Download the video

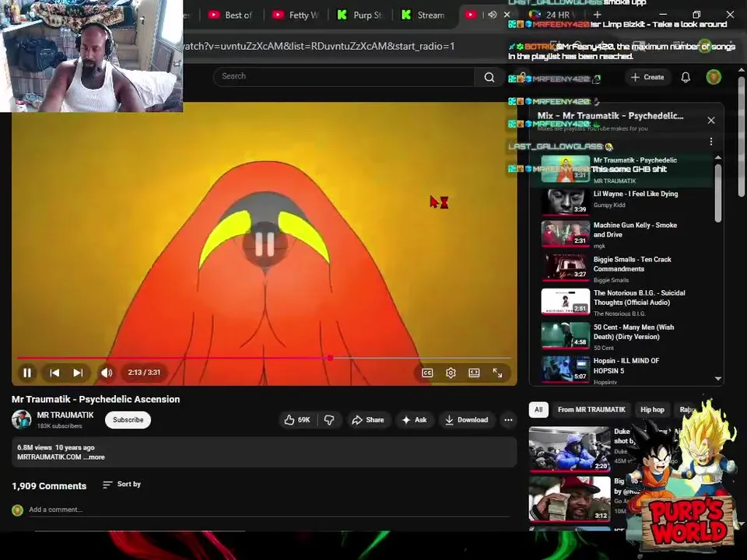coord(466,420)
